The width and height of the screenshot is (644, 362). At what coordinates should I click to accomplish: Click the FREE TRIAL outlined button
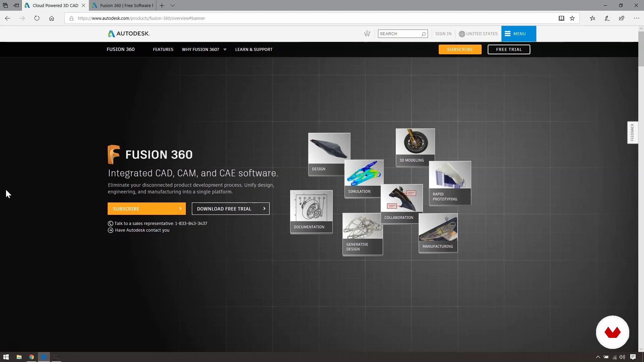point(509,49)
